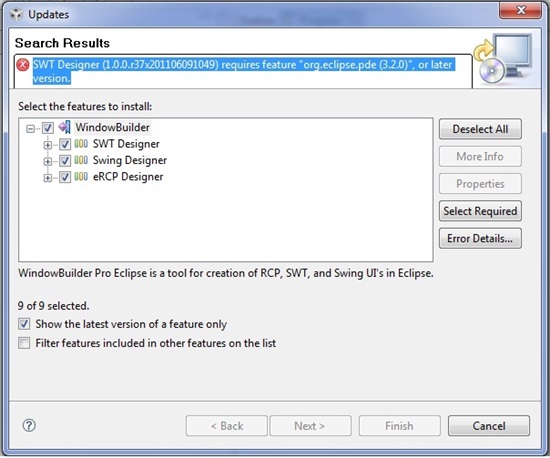Close the Updates dialog window

(520, 11)
